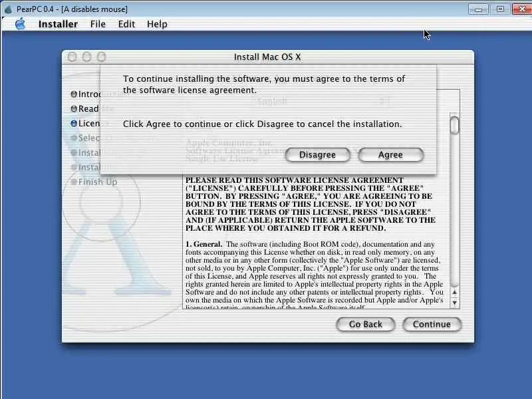Click 'PLEASE READ THIS SOFTWARE LICENSE AGREEMENT' text
This screenshot has height=399, width=532.
(x=295, y=180)
